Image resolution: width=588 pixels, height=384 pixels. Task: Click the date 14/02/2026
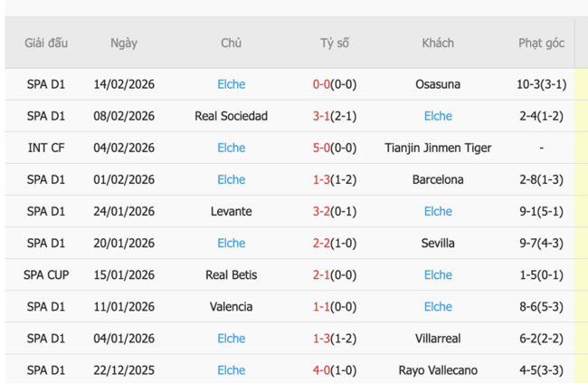pos(124,84)
